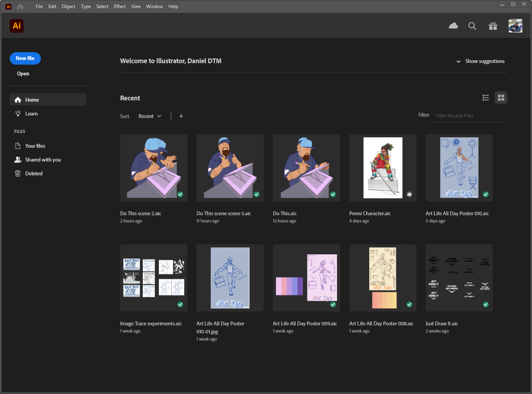Click the "Recent" section heading
The width and height of the screenshot is (532, 394).
[x=130, y=98]
